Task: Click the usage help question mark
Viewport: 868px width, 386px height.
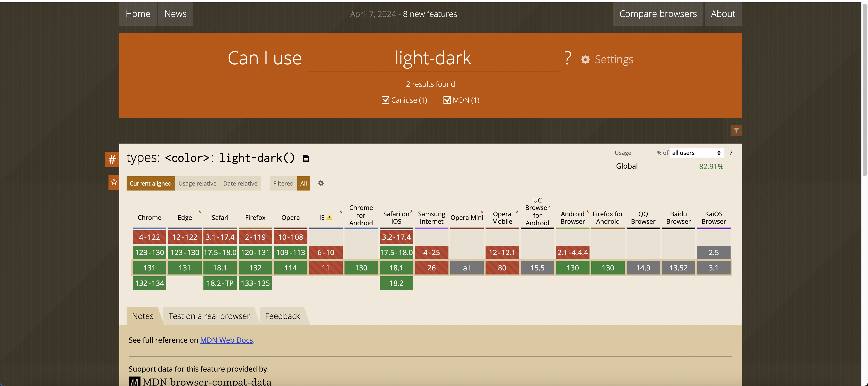Action: (x=731, y=153)
